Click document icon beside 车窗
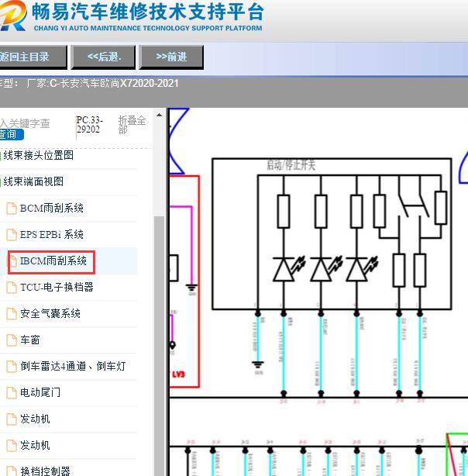 [x=12, y=340]
